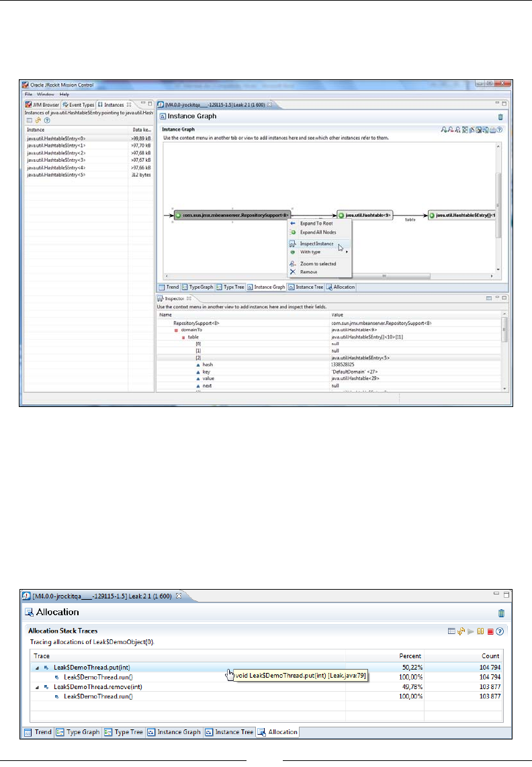The width and height of the screenshot is (532, 767).
Task: Select java.util.Hashtable$Entry<3> in Instances list
Action: point(88,160)
